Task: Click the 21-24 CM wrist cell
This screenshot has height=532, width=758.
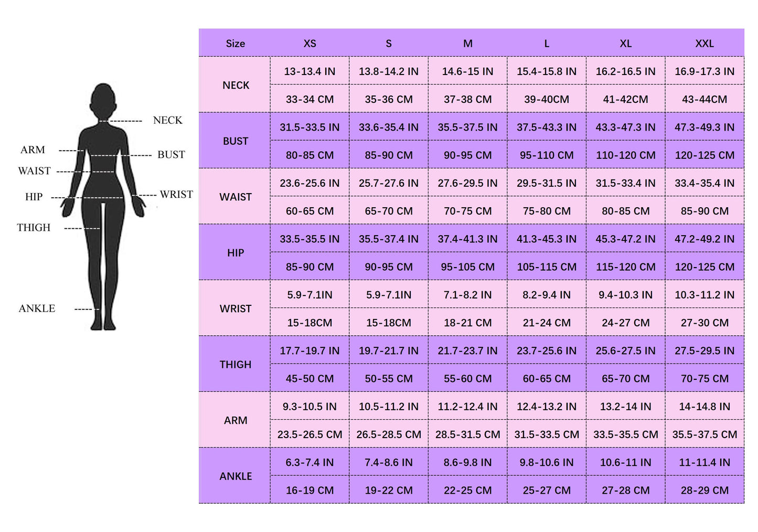Action: 547,323
